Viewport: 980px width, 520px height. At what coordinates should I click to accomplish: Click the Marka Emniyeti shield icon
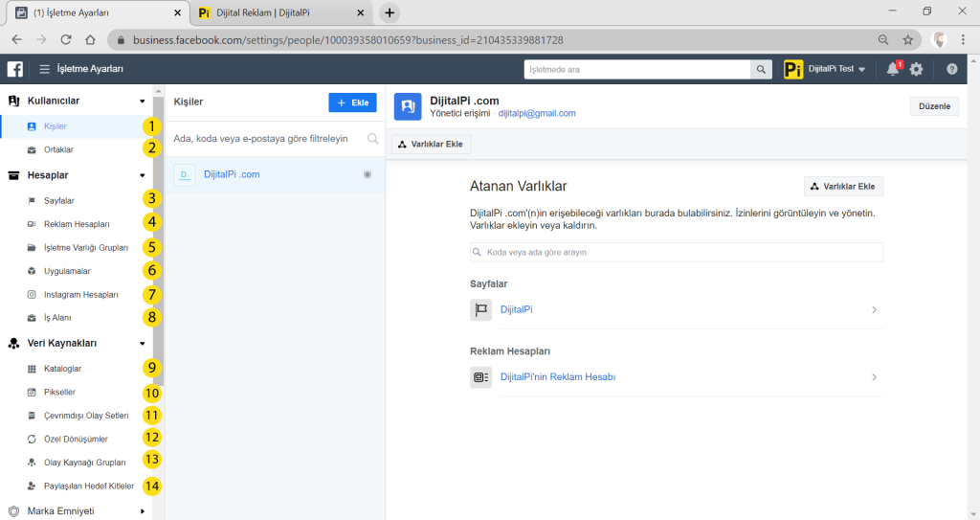pos(13,511)
